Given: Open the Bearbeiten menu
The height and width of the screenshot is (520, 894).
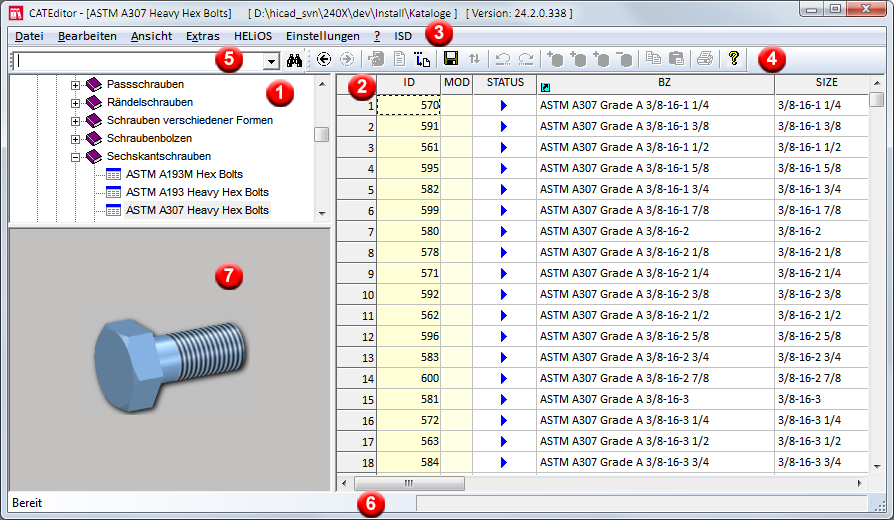Looking at the screenshot, I should coord(87,36).
